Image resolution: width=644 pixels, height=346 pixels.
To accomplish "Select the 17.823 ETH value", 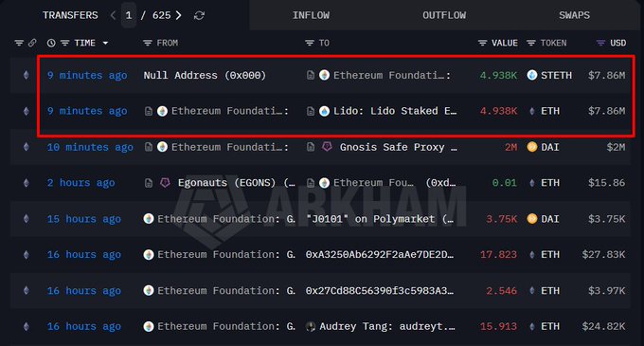I will 498,255.
